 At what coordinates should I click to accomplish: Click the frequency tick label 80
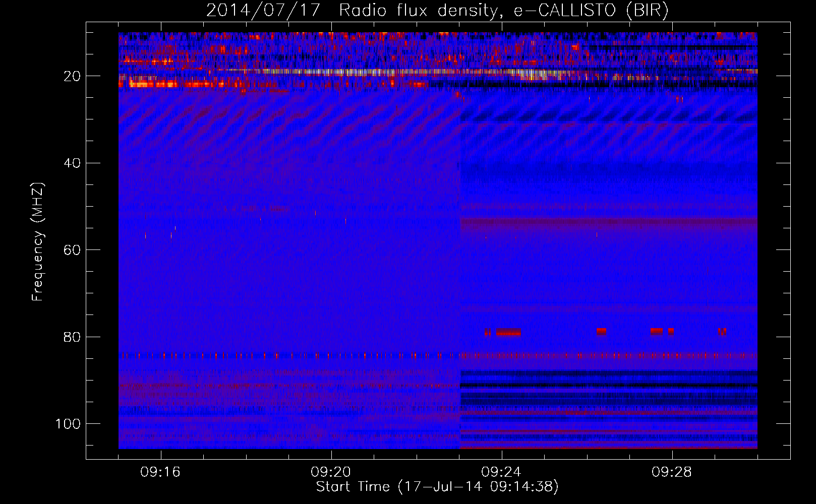(x=72, y=337)
